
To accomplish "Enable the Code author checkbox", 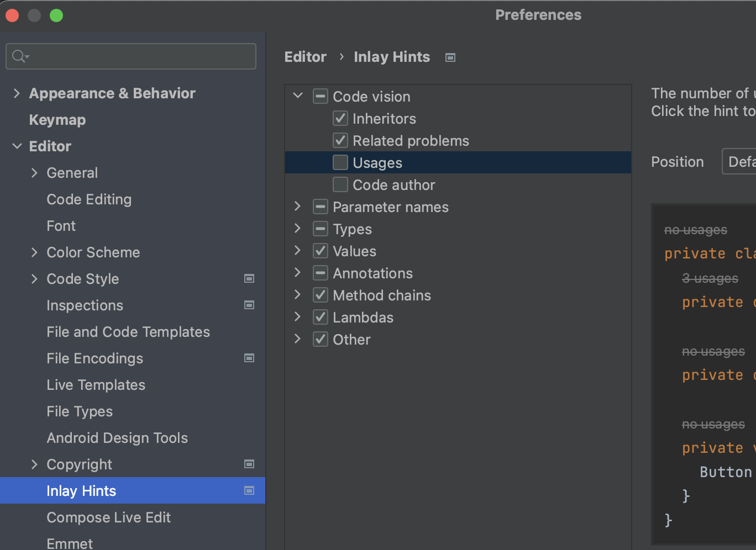I will point(340,185).
